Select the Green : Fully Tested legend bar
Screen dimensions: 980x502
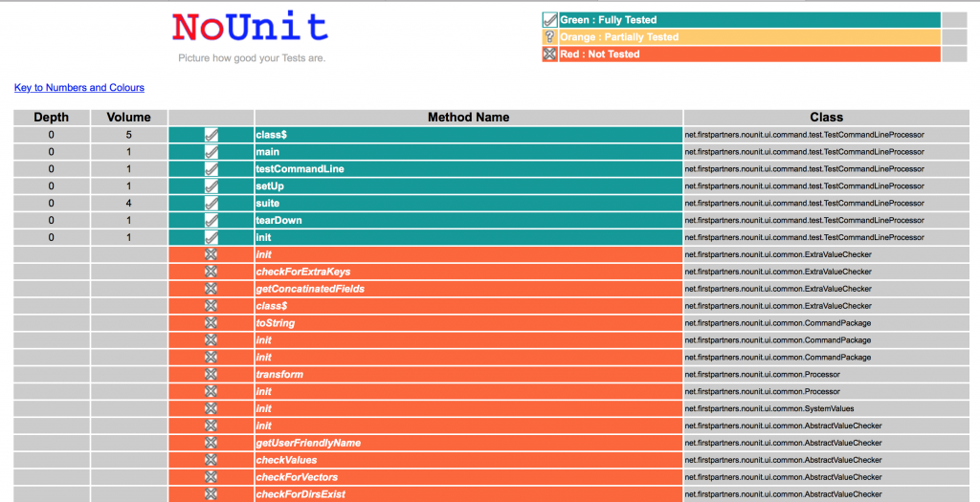[x=749, y=20]
